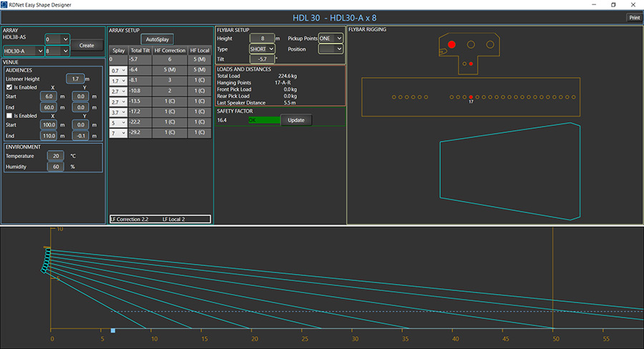Click the blue audience start marker on plot
Viewport: 644px width, 349px height.
pyautogui.click(x=113, y=330)
